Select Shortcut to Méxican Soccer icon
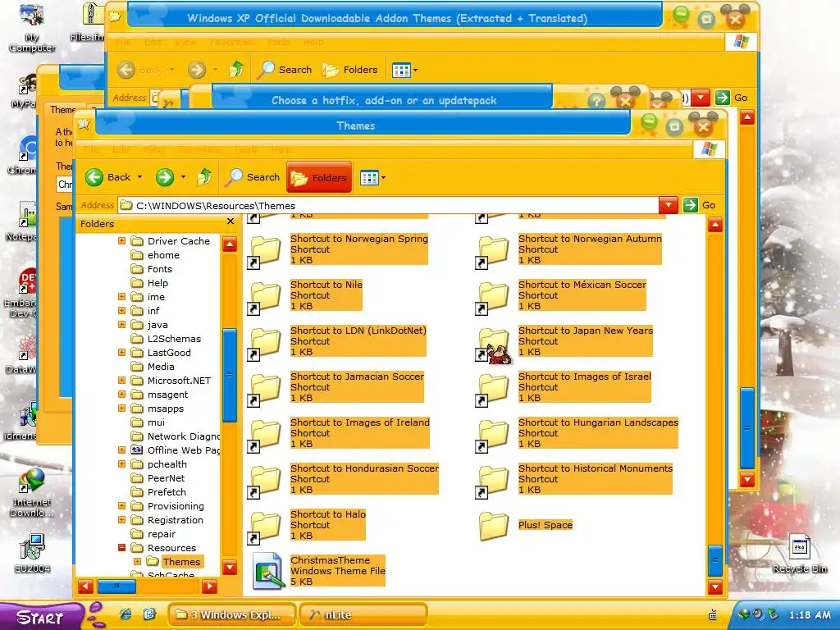840x630 pixels. (493, 297)
